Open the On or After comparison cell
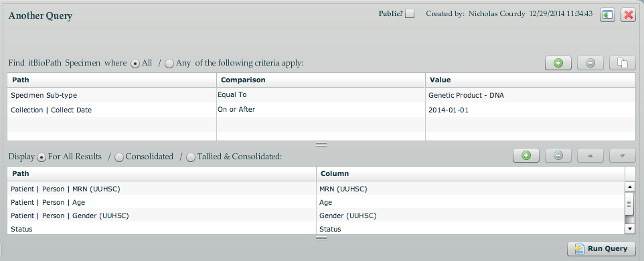Image resolution: width=644 pixels, height=261 pixels. pos(321,110)
